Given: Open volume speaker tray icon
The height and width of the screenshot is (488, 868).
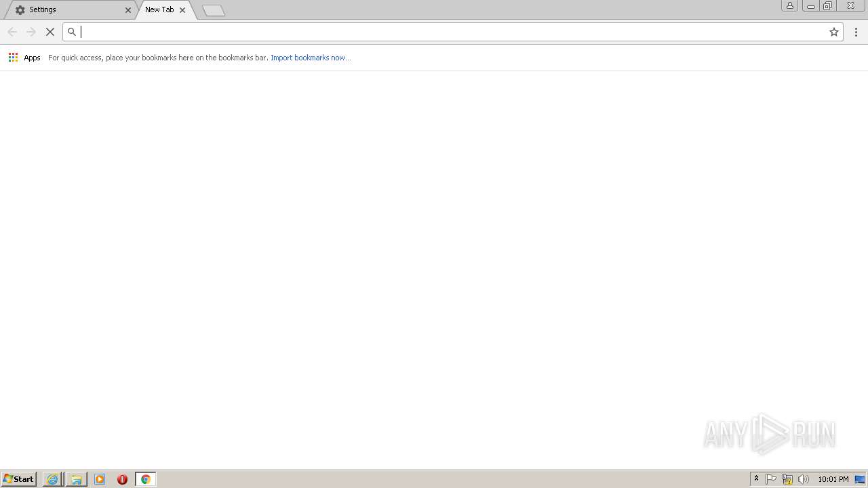Looking at the screenshot, I should 804,479.
